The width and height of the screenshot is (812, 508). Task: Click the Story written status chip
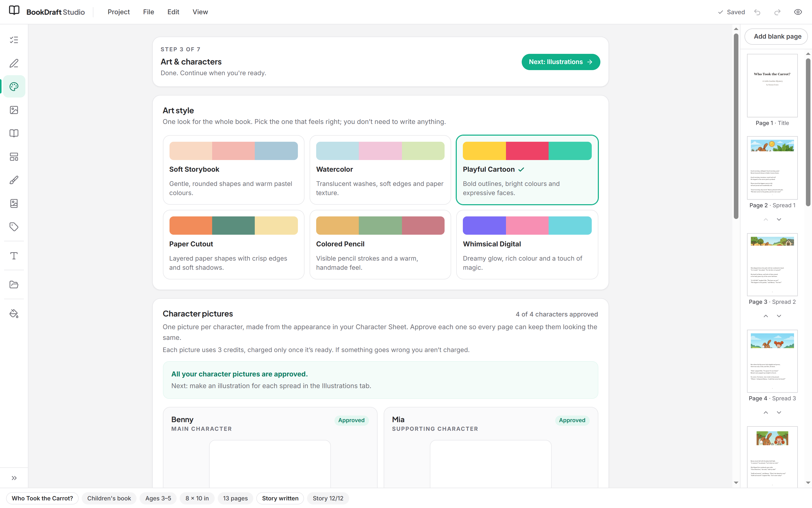(280, 498)
